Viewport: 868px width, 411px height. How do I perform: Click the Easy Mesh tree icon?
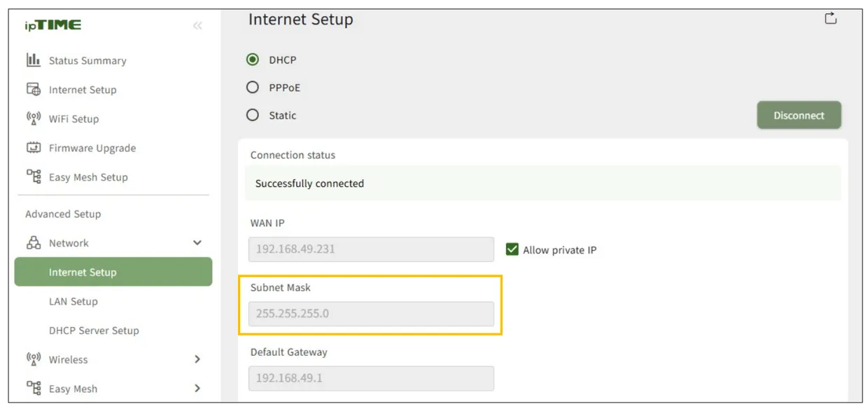33,389
